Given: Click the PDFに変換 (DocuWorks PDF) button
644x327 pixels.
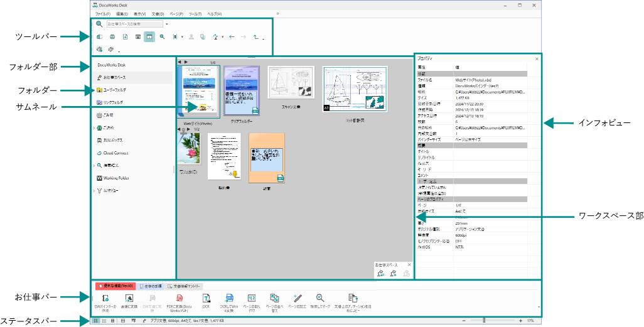Looking at the screenshot, I should [179, 303].
